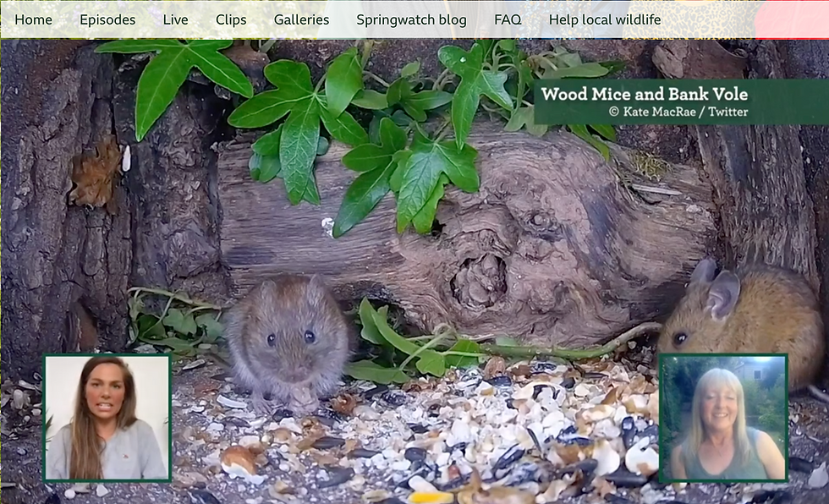Select the Clips navigation item
Viewport: 829px width, 504px height.
(x=231, y=20)
